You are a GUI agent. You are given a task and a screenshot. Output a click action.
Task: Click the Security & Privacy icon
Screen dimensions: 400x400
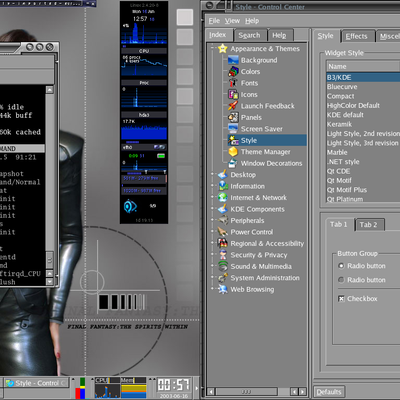(x=223, y=255)
